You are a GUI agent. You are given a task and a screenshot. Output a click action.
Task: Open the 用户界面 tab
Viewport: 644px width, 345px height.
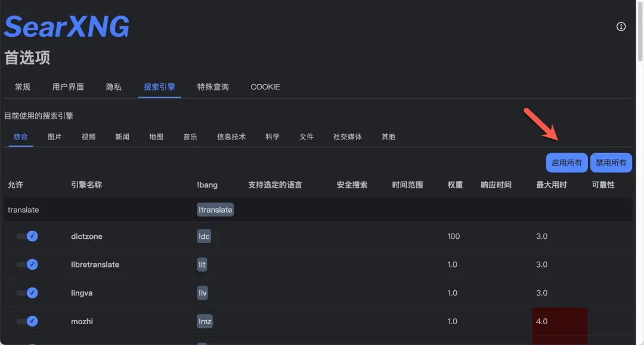click(x=68, y=87)
